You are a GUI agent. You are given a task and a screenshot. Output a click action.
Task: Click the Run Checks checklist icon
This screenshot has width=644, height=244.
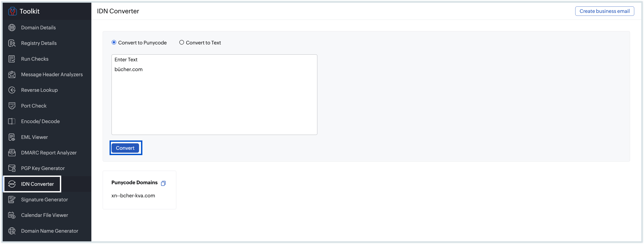(x=12, y=59)
